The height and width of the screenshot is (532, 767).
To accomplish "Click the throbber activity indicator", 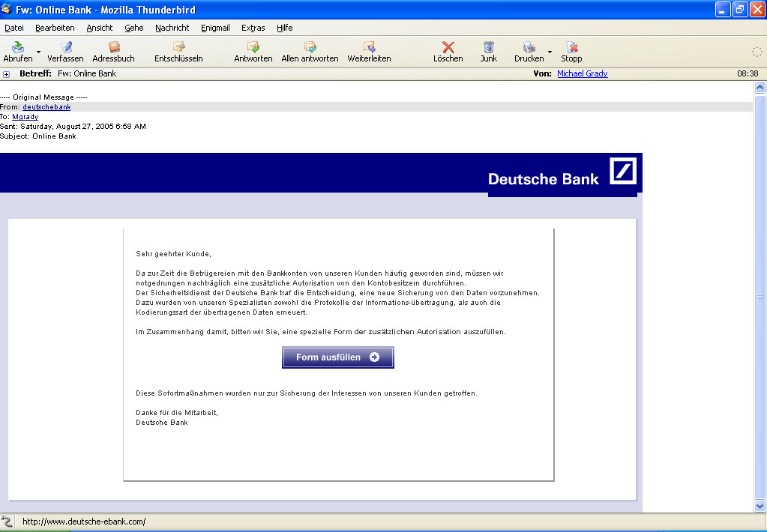I will 757,52.
